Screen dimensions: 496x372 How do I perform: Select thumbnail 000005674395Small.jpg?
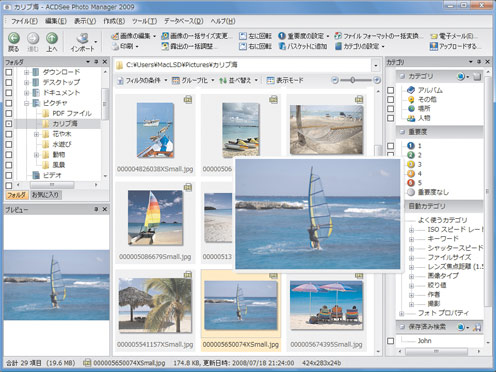[326, 310]
